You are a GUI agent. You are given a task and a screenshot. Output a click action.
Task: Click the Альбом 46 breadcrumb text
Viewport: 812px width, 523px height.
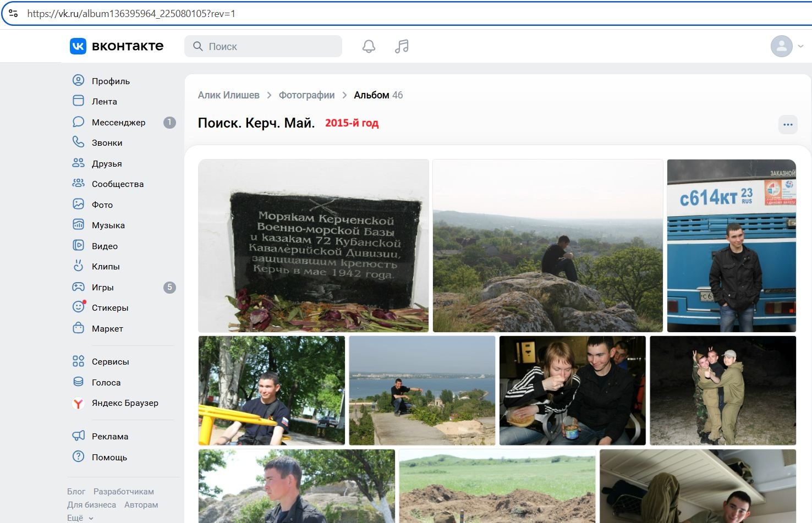378,95
